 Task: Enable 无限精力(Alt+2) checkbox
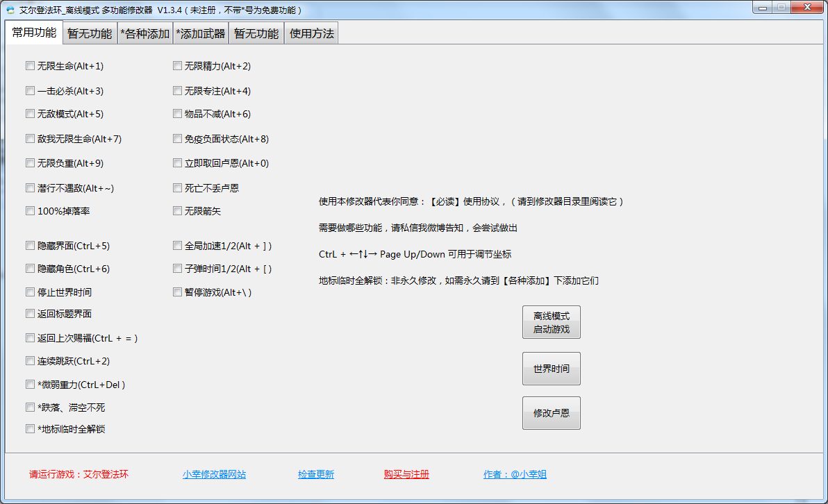pyautogui.click(x=177, y=66)
